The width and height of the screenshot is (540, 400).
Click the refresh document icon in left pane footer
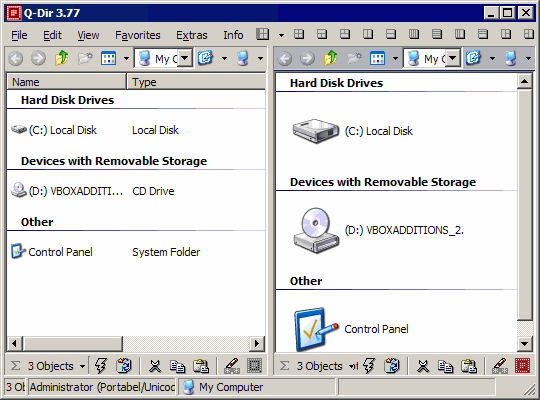pos(124,366)
